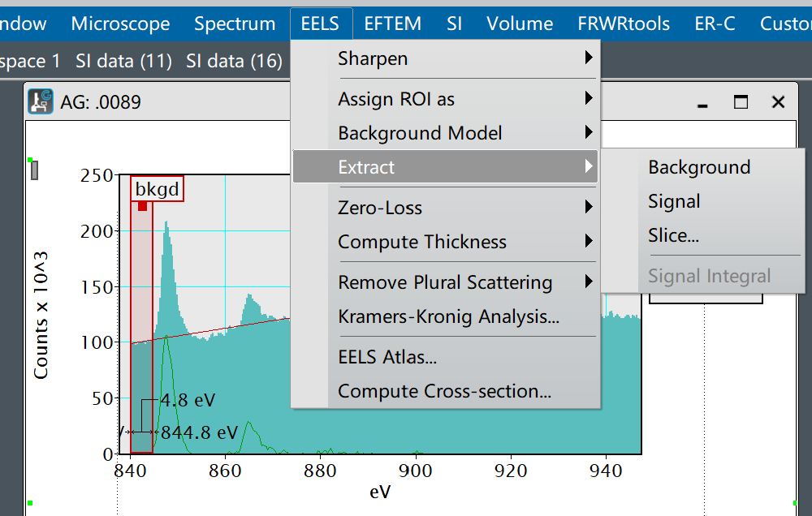
Task: Select Slice... in Extract submenu
Action: pyautogui.click(x=673, y=235)
